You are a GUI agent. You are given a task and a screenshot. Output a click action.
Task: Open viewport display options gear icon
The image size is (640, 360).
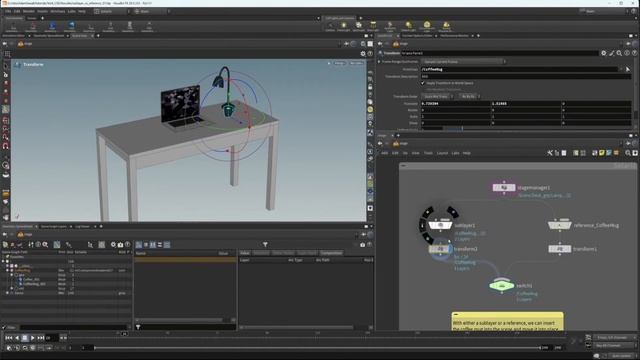pyautogui.click(x=363, y=53)
